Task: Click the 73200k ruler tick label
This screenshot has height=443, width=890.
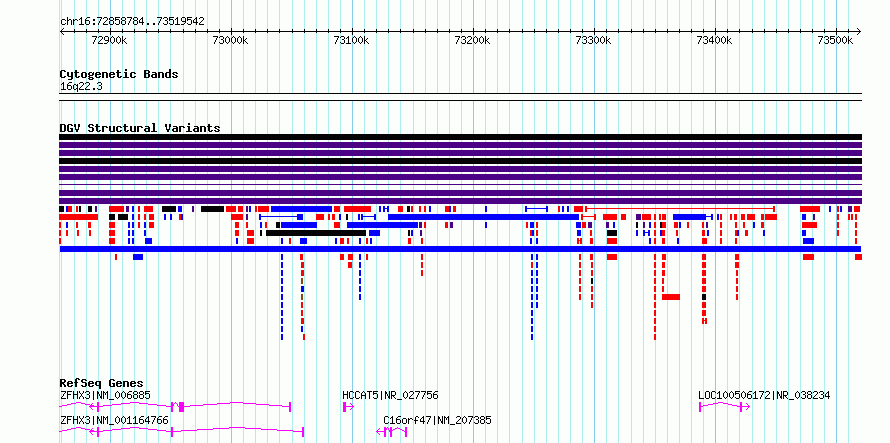Action: coord(473,40)
